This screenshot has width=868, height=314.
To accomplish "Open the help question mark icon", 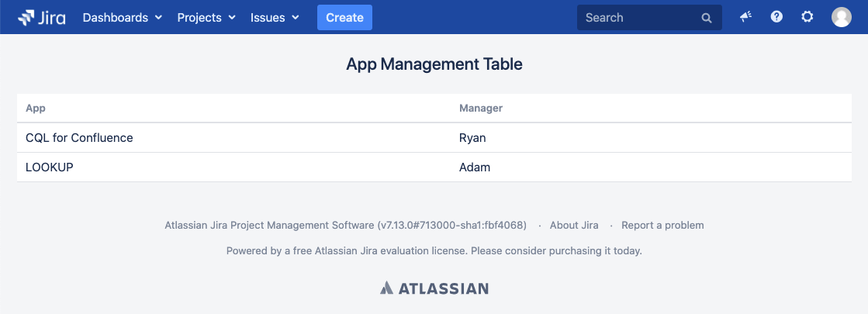I will coord(776,17).
